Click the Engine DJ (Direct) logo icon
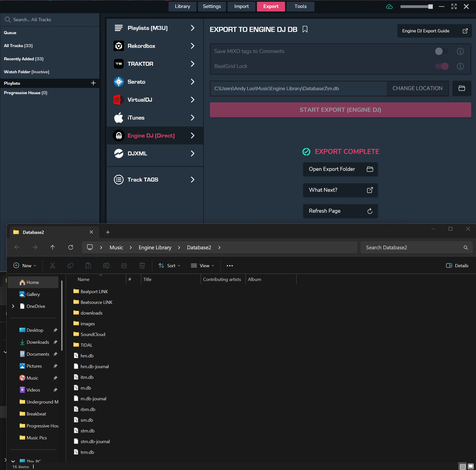The width and height of the screenshot is (476, 470). pos(119,135)
